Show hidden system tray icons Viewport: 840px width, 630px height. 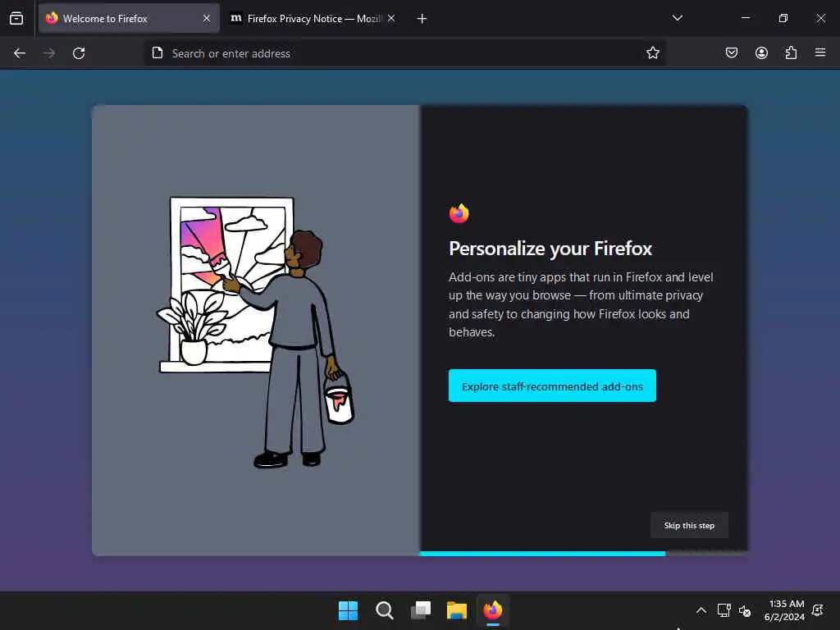point(701,610)
